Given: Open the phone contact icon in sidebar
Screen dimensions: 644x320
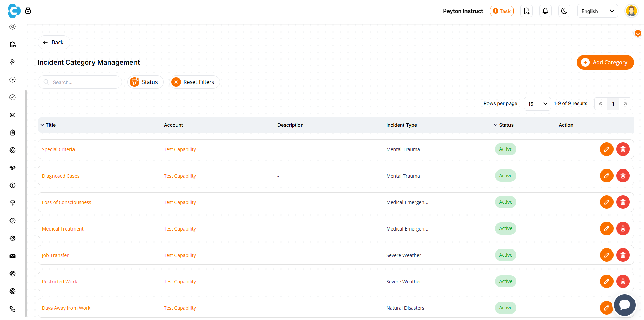Looking at the screenshot, I should (x=13, y=309).
